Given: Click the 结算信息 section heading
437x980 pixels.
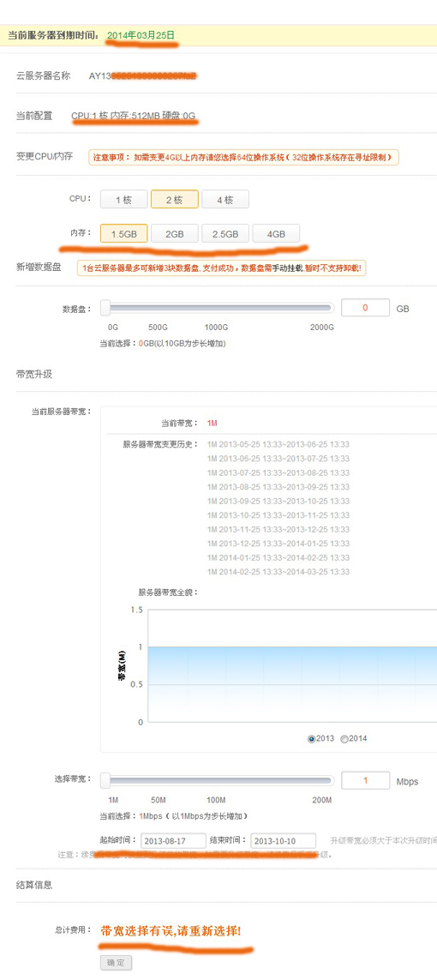Looking at the screenshot, I should coord(33,884).
